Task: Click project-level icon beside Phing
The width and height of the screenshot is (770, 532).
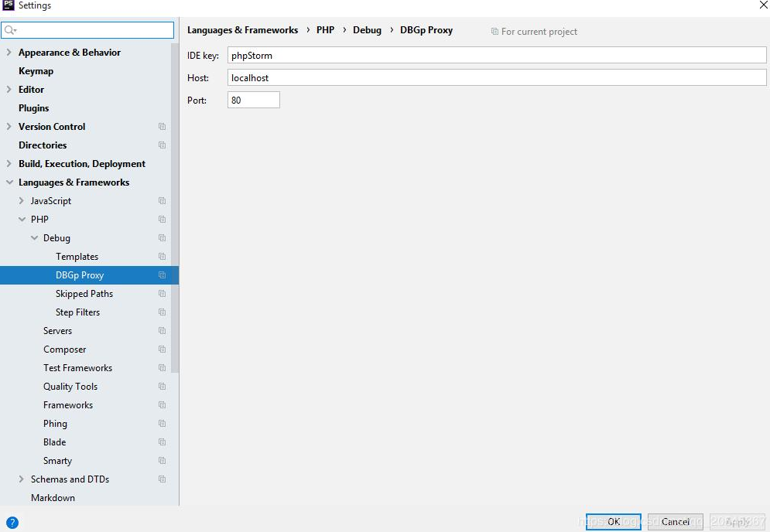Action: [162, 424]
